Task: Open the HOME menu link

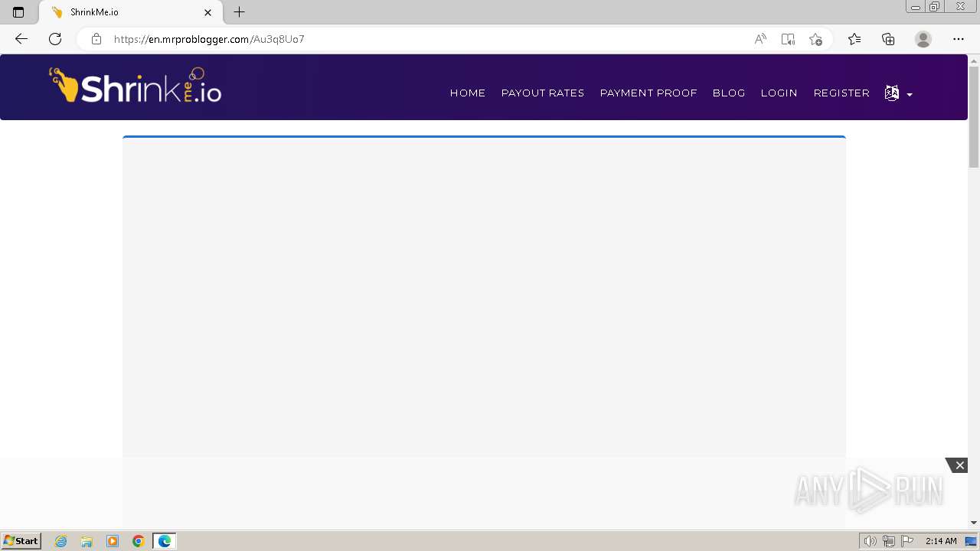Action: tap(468, 93)
